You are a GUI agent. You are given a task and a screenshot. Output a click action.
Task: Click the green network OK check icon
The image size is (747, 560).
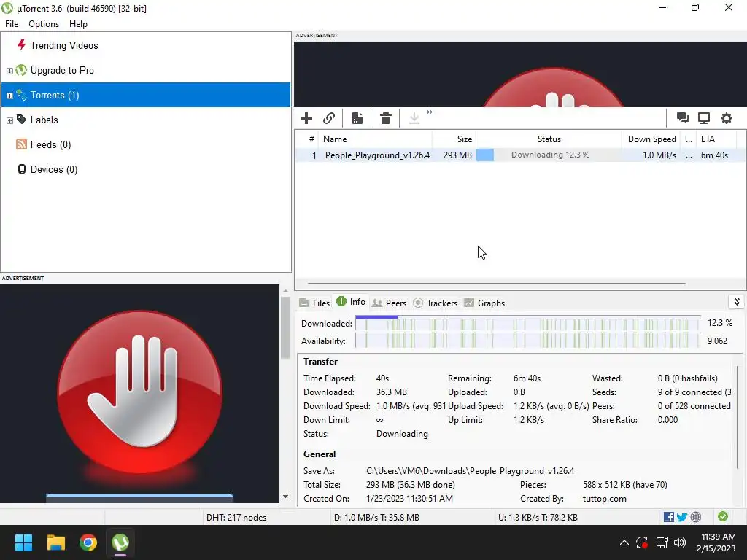[x=723, y=517]
